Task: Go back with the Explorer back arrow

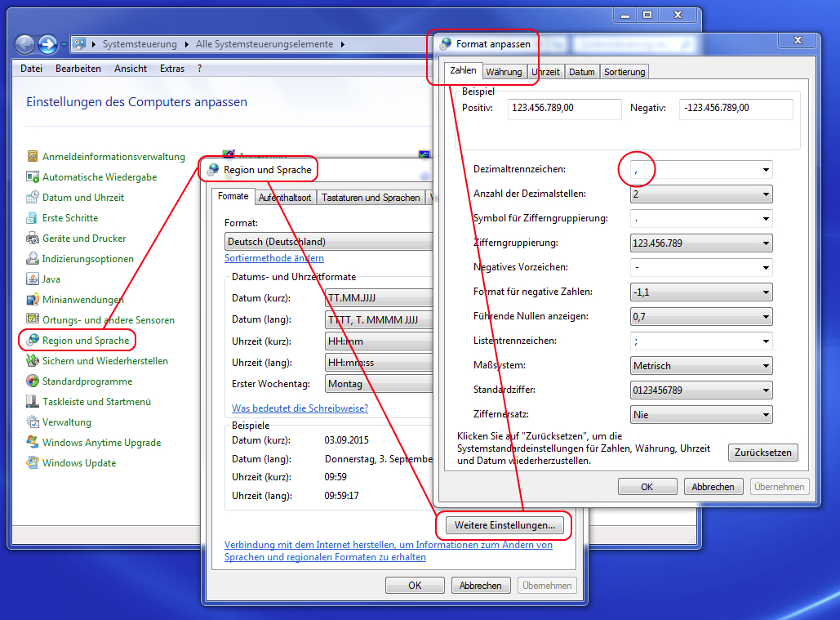Action: pos(24,44)
